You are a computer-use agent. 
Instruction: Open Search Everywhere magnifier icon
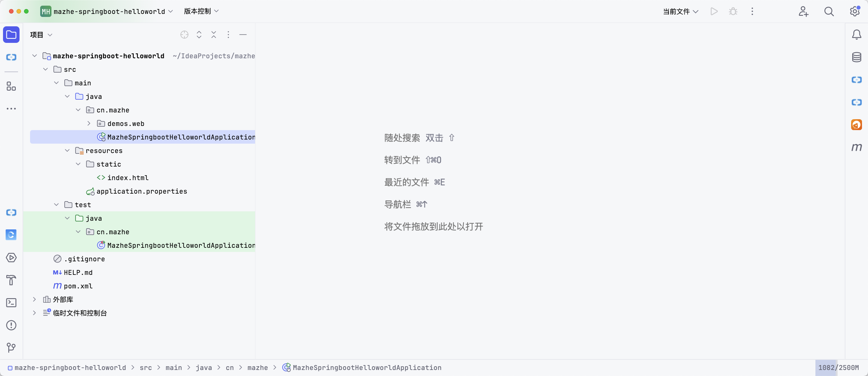point(829,11)
